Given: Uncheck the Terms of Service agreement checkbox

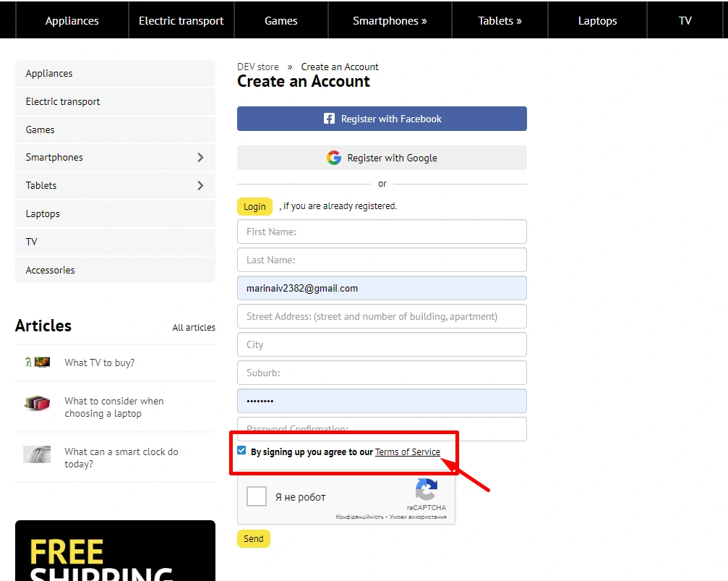Looking at the screenshot, I should click(x=241, y=450).
